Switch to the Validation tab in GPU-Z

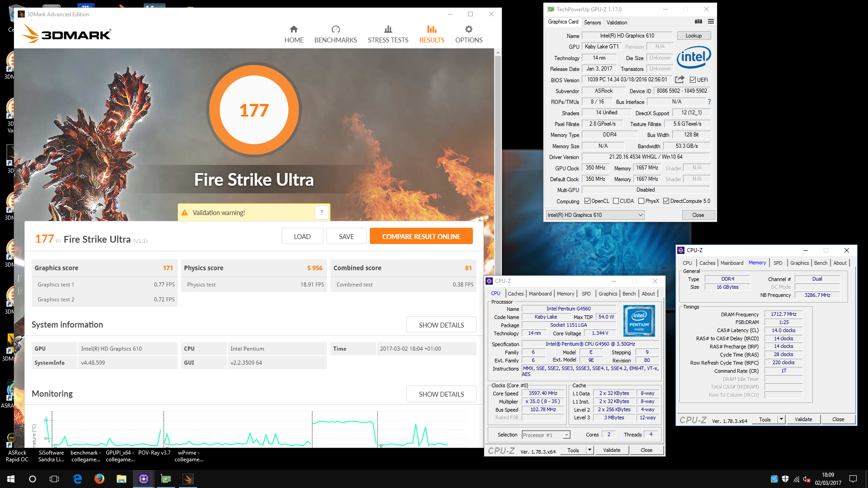pyautogui.click(x=617, y=22)
